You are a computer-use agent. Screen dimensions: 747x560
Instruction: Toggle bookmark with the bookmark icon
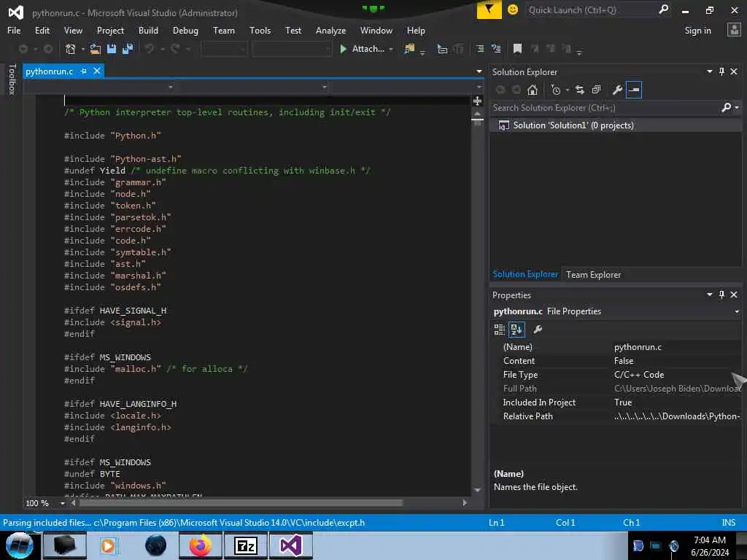(x=517, y=49)
